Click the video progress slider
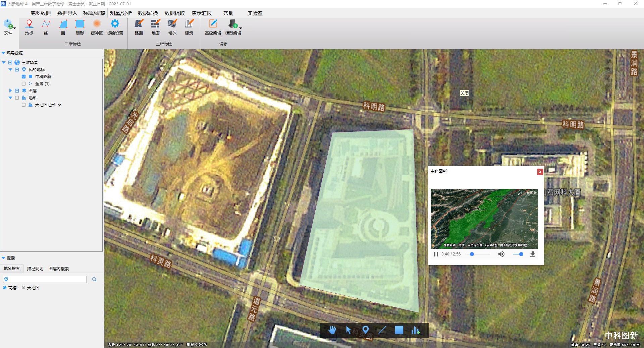 pos(478,254)
